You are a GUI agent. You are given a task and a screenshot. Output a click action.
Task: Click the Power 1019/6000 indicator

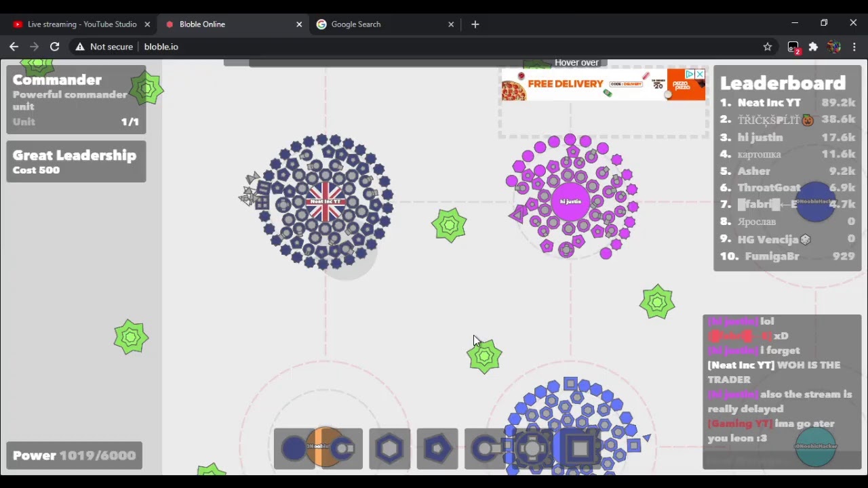pos(75,455)
